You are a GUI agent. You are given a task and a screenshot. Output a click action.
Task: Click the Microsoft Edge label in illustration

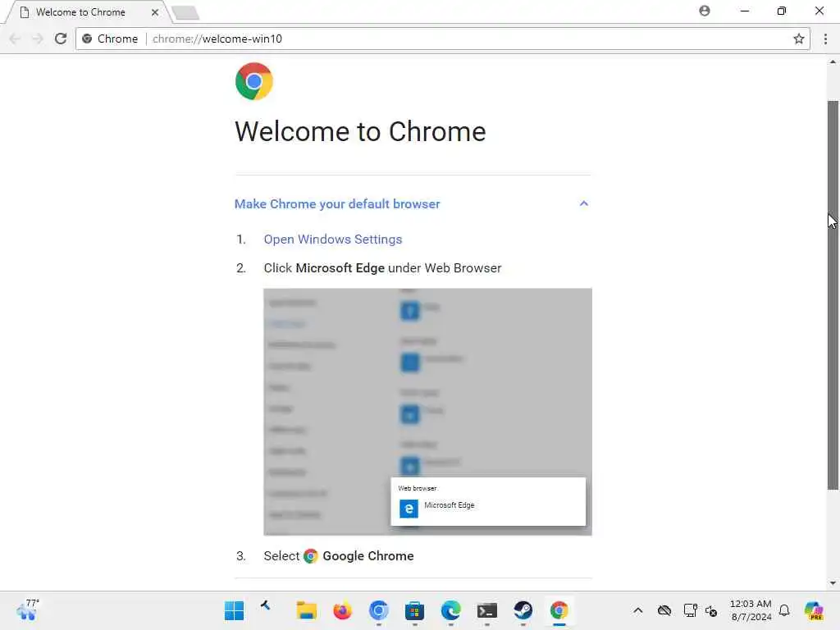pos(449,505)
